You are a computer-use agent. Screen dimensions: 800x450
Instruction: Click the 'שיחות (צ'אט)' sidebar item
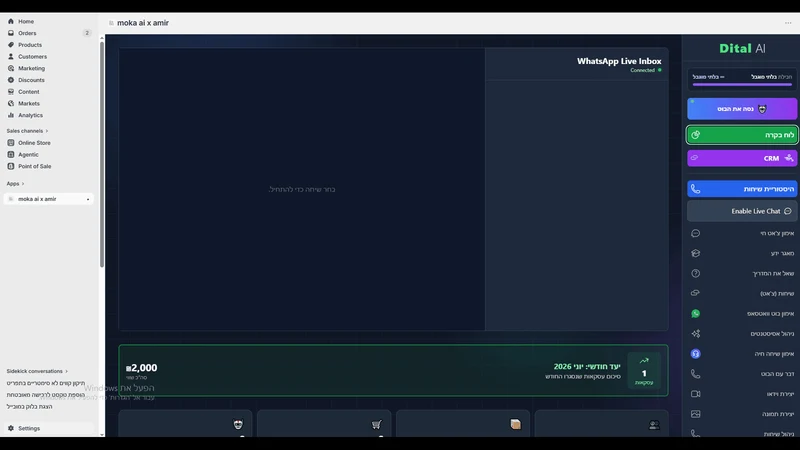coord(742,293)
